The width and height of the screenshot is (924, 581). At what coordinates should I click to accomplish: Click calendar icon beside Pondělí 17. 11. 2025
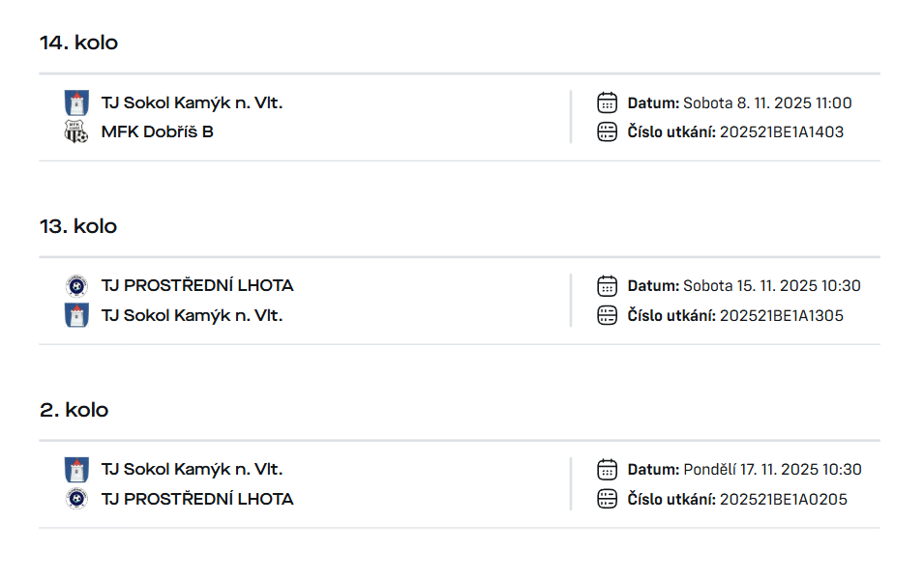point(608,470)
